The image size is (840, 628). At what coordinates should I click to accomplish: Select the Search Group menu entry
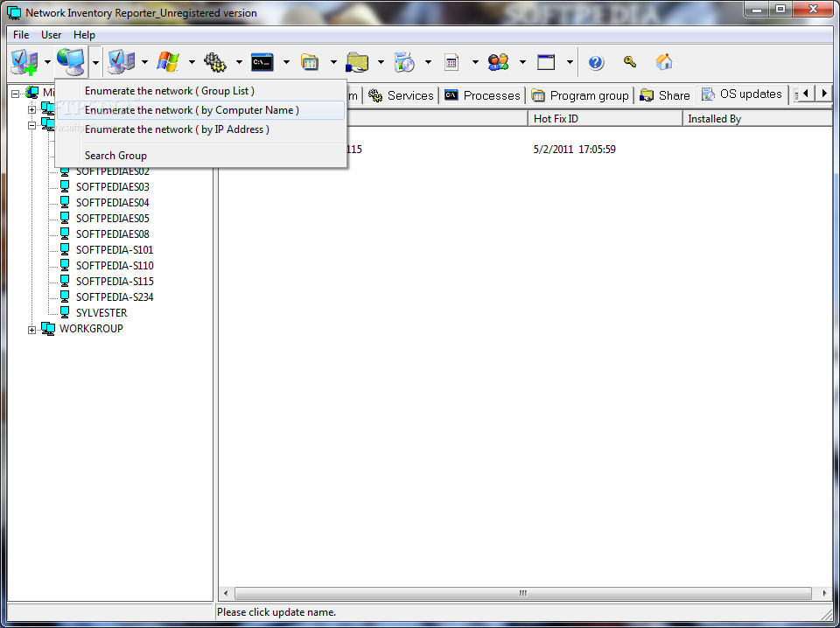(x=200, y=156)
